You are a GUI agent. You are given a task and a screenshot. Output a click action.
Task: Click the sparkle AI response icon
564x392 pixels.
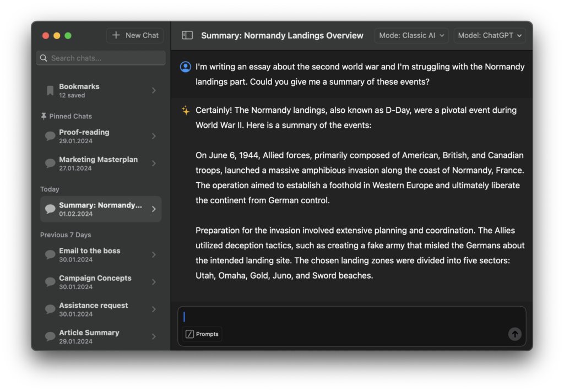tap(186, 111)
